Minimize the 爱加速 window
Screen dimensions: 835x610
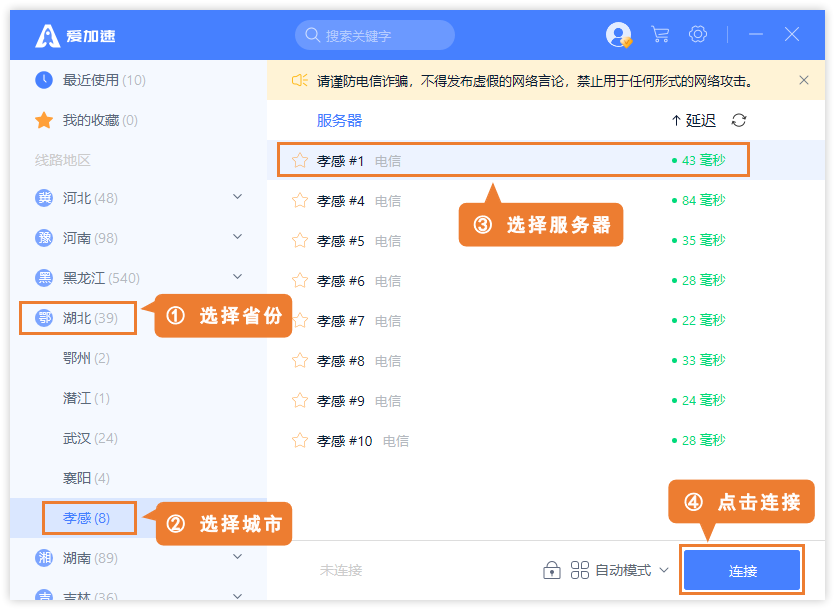(756, 35)
